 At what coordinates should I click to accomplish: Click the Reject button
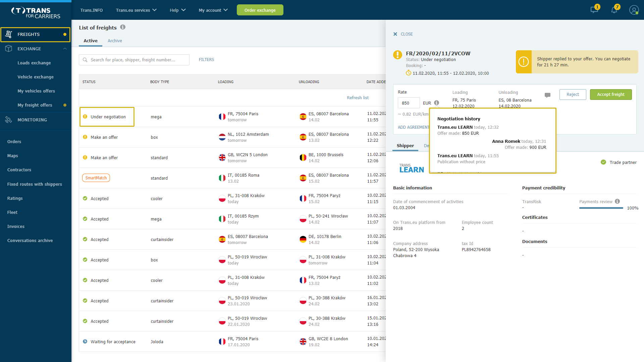click(x=573, y=95)
